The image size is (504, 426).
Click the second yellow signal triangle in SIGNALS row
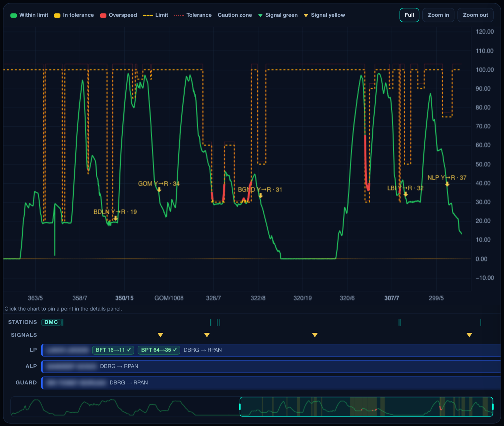[207, 335]
